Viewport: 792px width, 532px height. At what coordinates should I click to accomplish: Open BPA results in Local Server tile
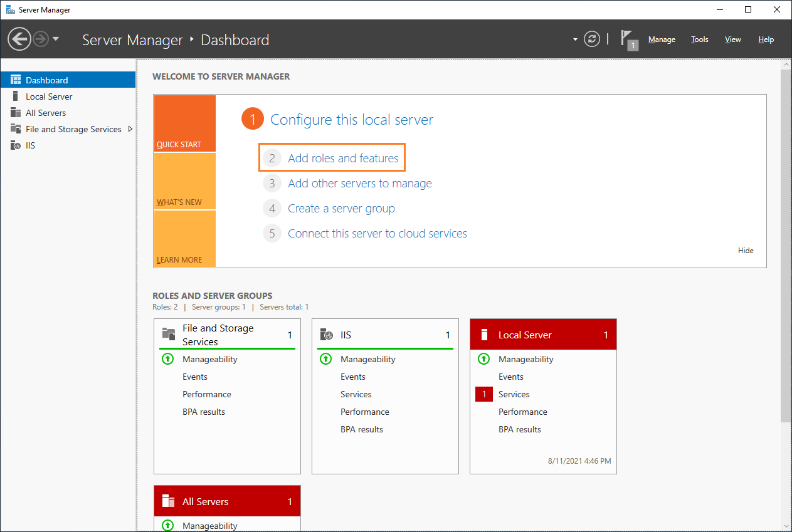click(520, 429)
